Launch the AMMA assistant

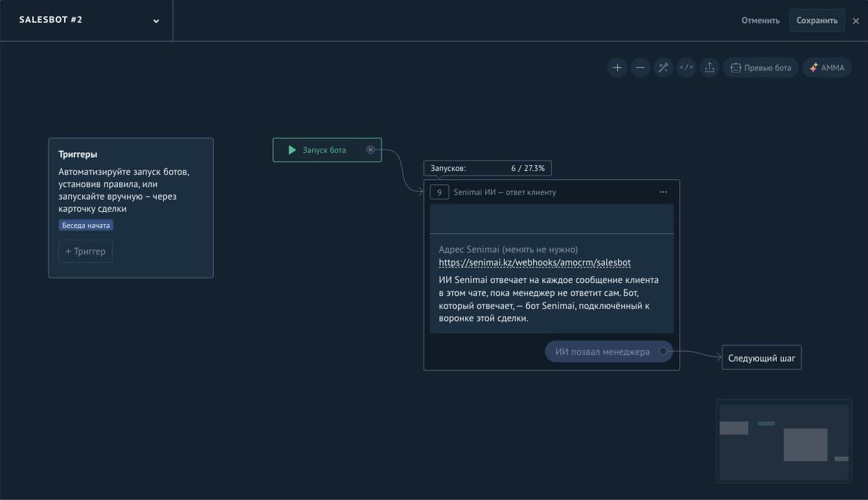click(827, 67)
